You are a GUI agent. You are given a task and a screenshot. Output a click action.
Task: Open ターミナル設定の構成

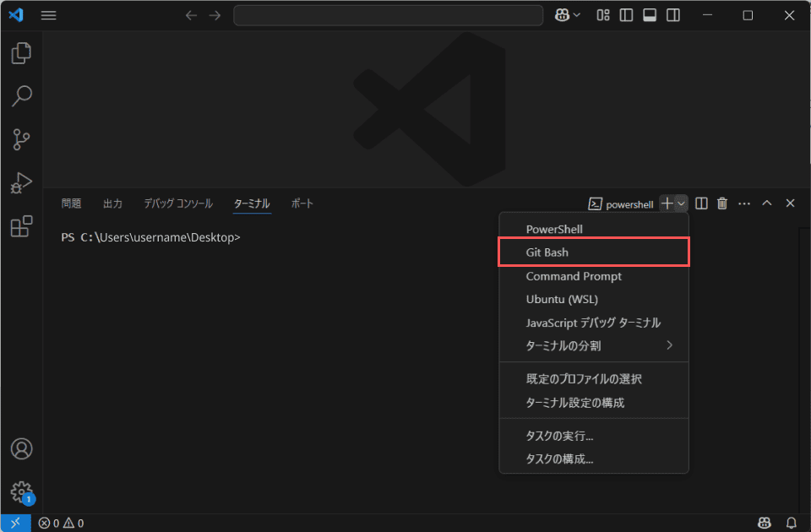pyautogui.click(x=594, y=403)
